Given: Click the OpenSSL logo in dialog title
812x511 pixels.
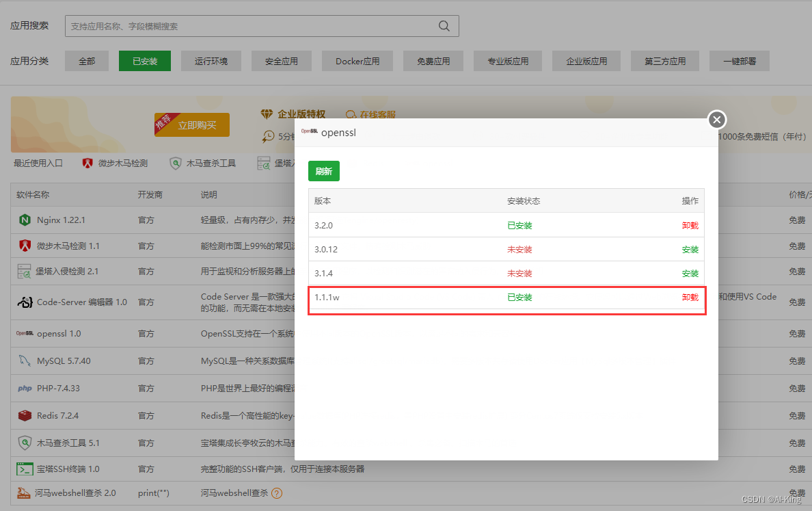Looking at the screenshot, I should (x=309, y=131).
